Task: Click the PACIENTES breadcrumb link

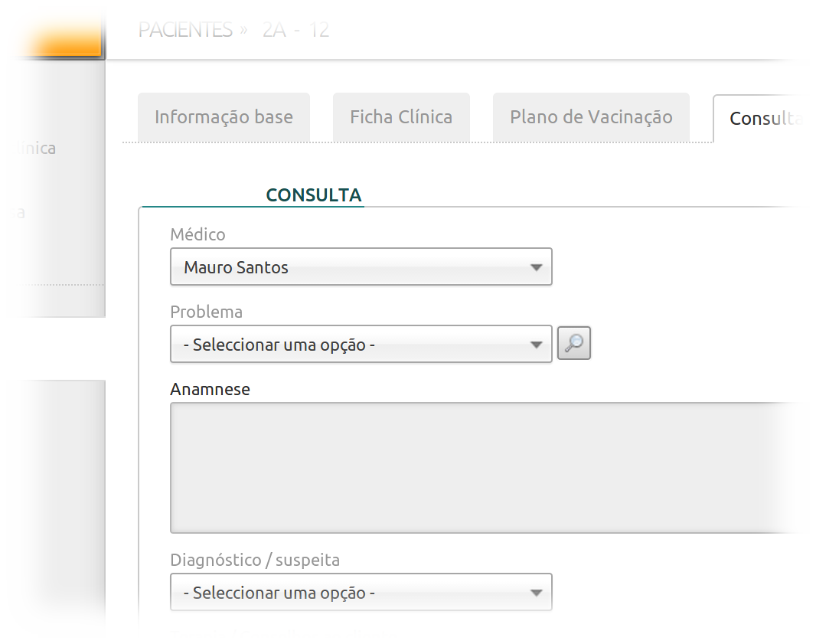Action: [x=185, y=30]
